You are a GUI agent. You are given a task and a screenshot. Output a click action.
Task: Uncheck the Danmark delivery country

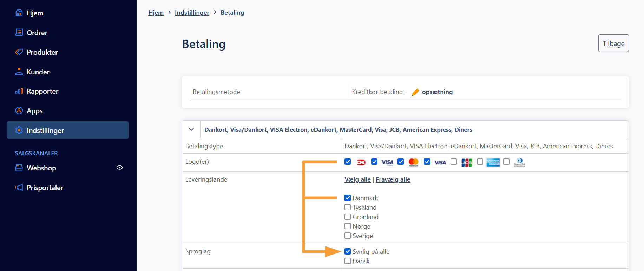pos(348,198)
